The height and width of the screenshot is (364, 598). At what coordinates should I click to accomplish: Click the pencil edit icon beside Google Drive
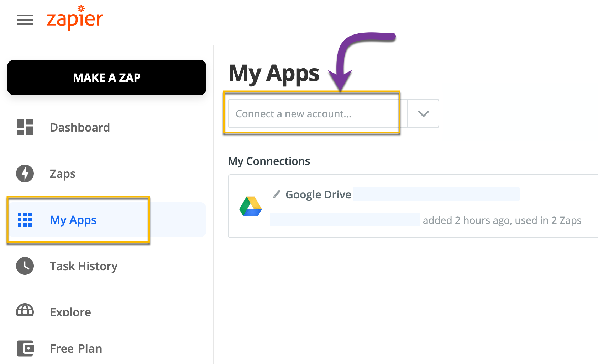coord(277,194)
